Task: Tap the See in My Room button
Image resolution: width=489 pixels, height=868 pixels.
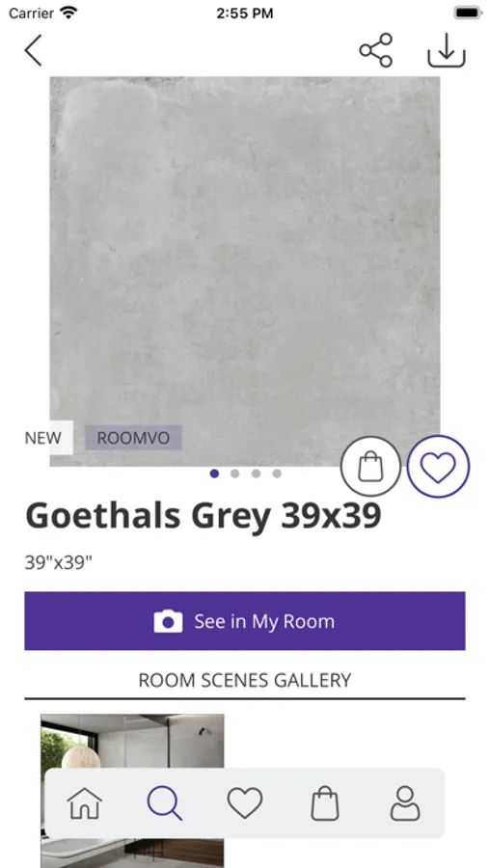Action: coord(245,620)
